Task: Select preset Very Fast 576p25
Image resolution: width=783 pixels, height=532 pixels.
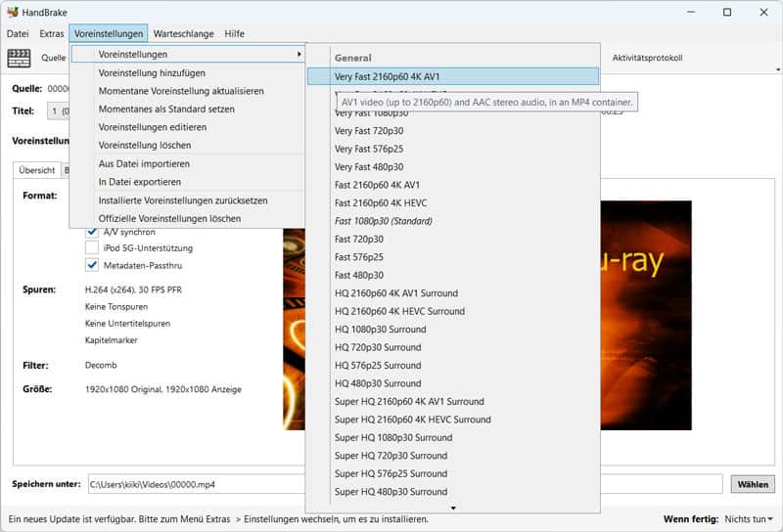Action: pos(453,149)
